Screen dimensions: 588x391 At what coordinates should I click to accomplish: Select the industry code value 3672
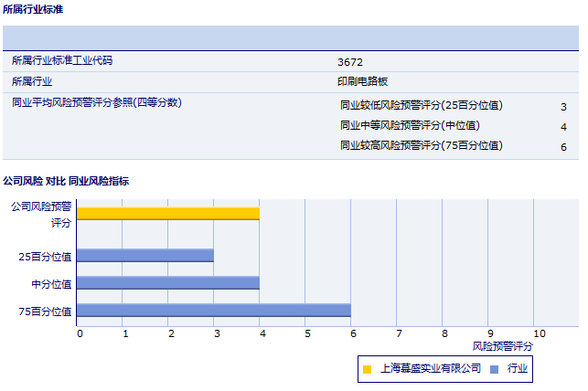[350, 62]
